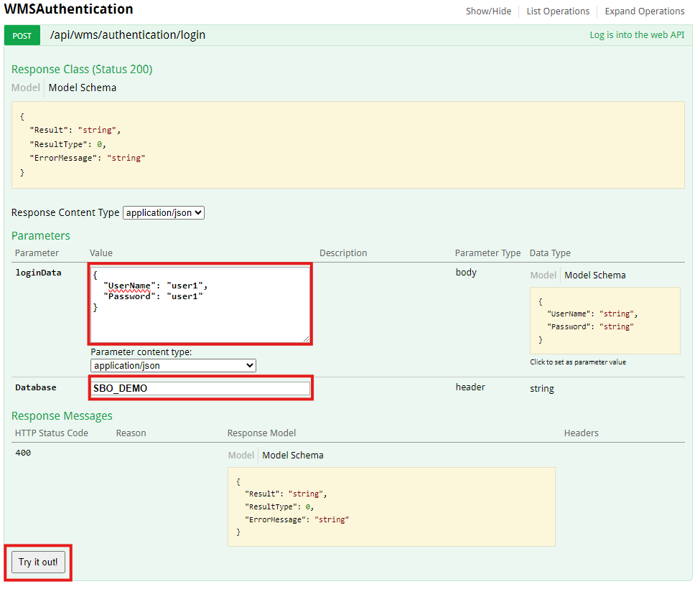Viewport: 700px width, 589px height.
Task: Click the Database header input field
Action: pos(200,388)
